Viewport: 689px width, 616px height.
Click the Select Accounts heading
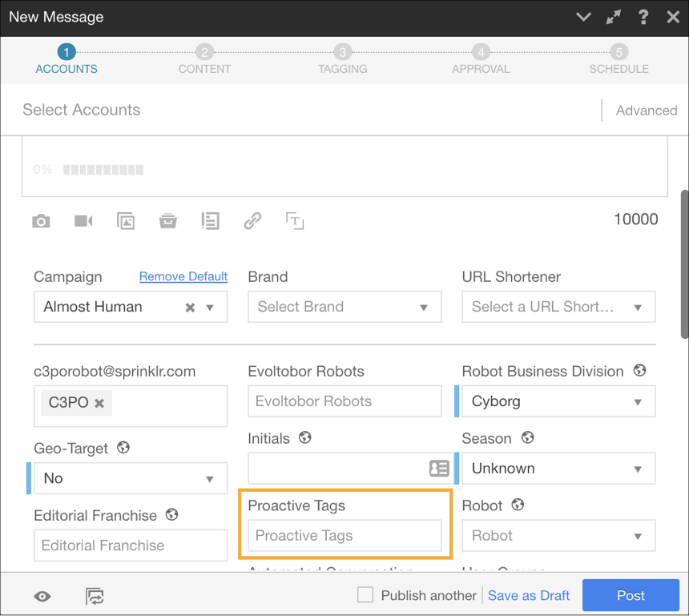point(81,110)
